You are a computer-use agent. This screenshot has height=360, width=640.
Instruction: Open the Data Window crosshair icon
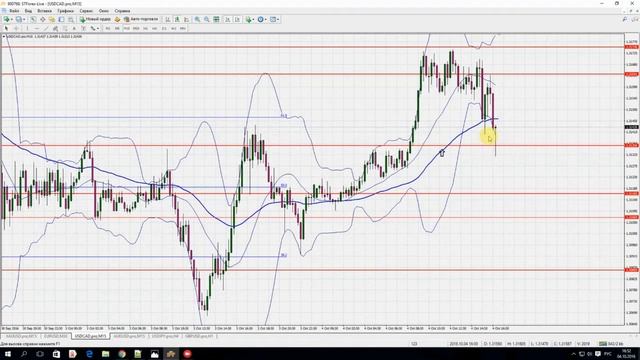tap(42, 19)
